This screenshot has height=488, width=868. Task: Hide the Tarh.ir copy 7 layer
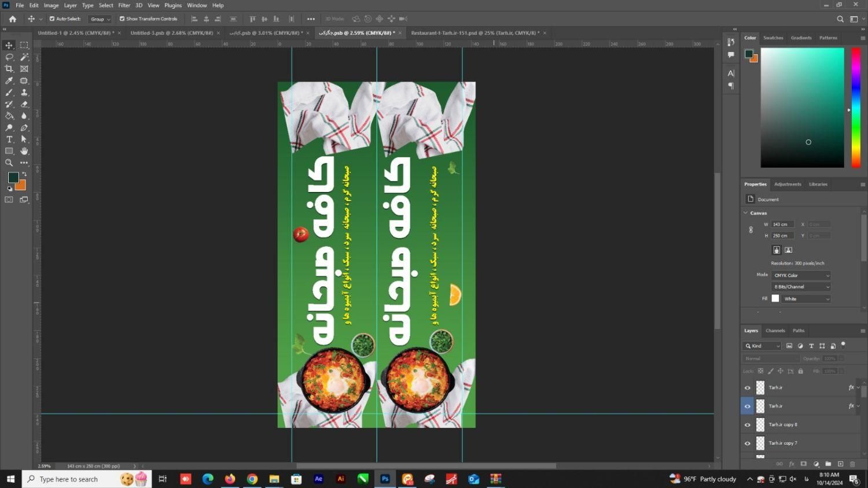click(x=748, y=443)
